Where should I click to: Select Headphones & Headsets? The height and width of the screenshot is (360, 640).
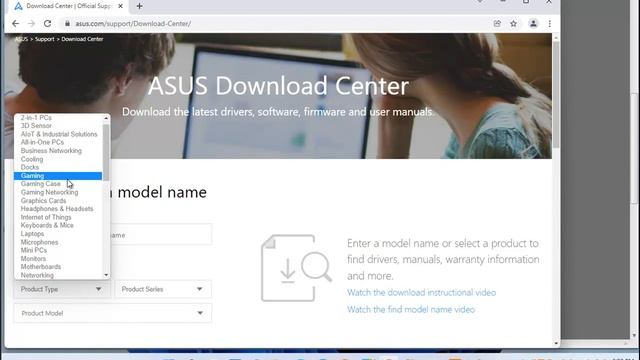click(58, 209)
